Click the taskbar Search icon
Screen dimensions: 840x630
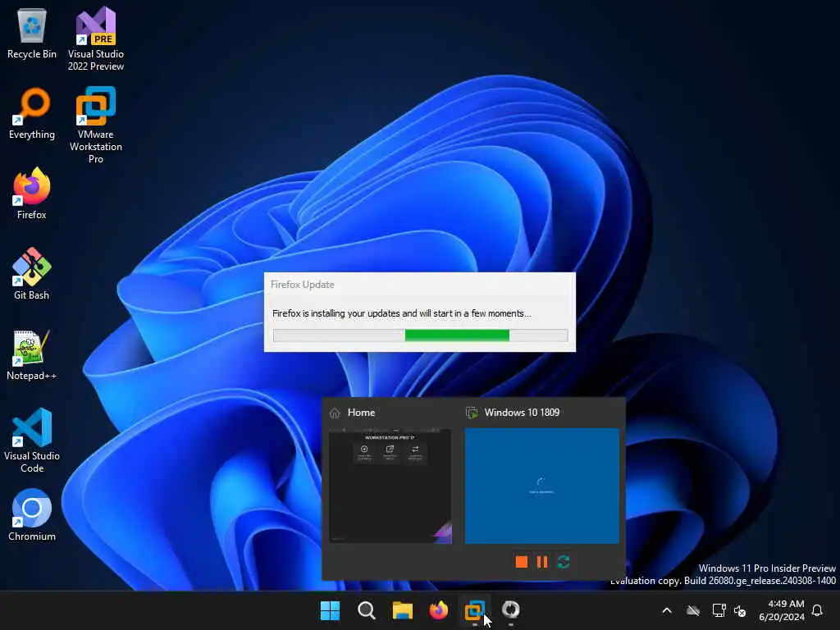367,610
